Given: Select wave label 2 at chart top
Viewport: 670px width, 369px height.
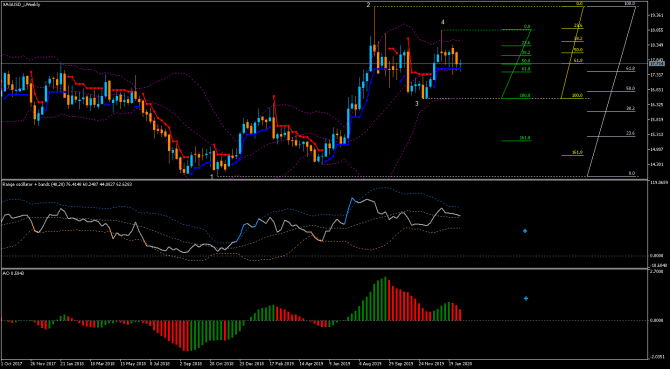Looking at the screenshot, I should pyautogui.click(x=368, y=5).
